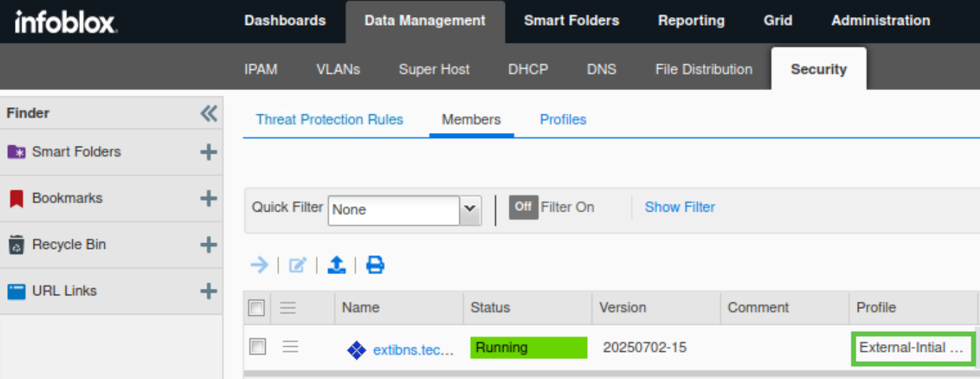980x379 pixels.
Task: Open row action menu for extibns member
Action: click(290, 348)
